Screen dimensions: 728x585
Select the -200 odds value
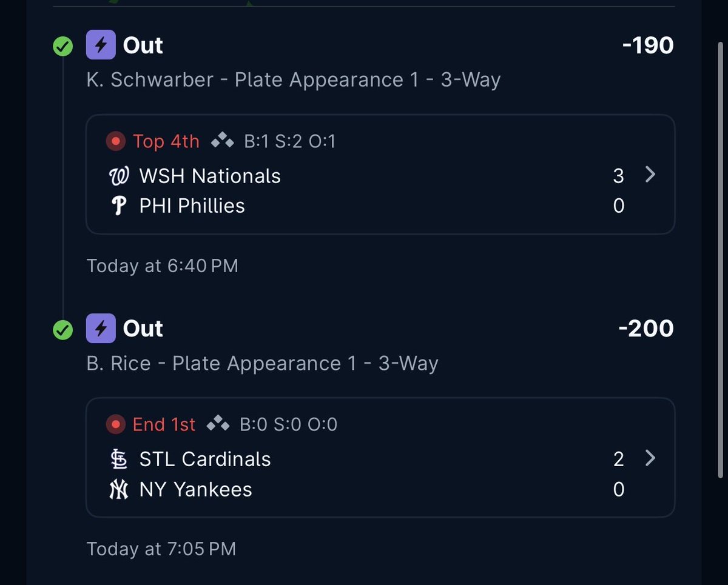click(646, 329)
